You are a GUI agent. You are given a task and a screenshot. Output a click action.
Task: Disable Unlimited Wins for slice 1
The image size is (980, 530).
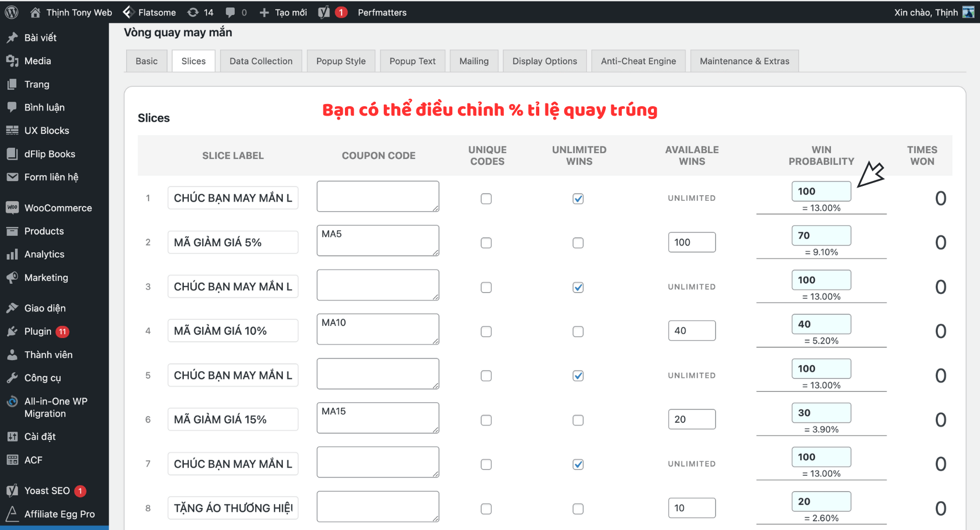pos(578,198)
